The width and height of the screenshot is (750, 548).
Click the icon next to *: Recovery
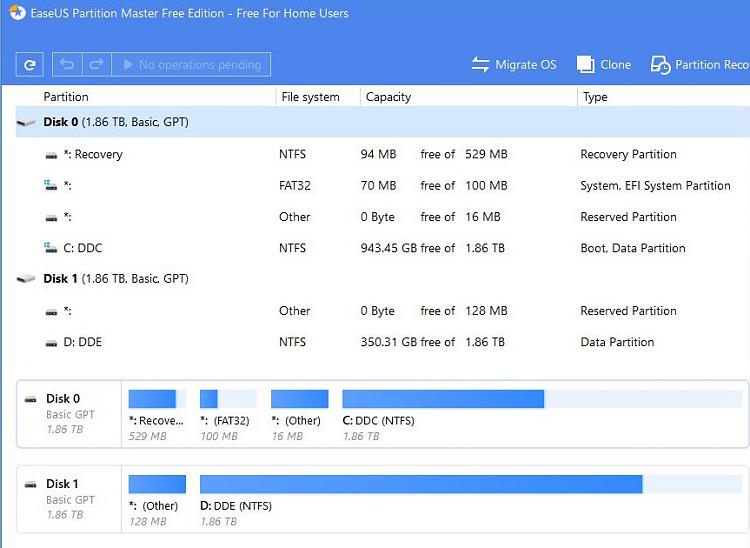[x=51, y=155]
